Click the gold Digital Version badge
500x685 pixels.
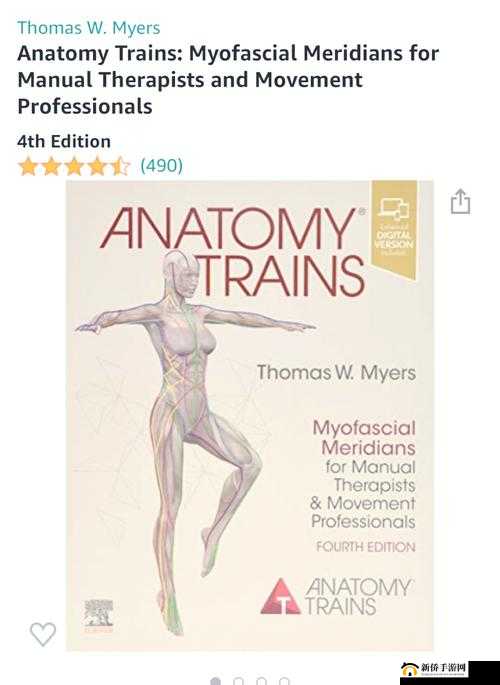tap(393, 230)
